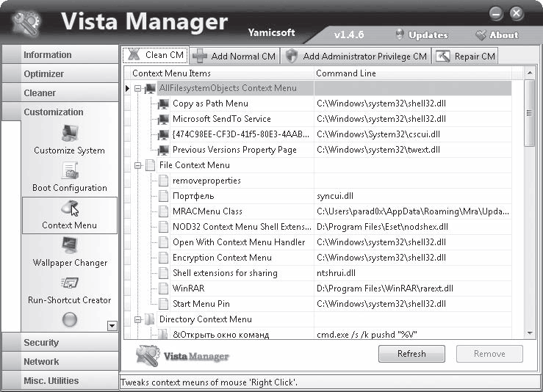Expand more Customization tools with down arrow

point(112,326)
